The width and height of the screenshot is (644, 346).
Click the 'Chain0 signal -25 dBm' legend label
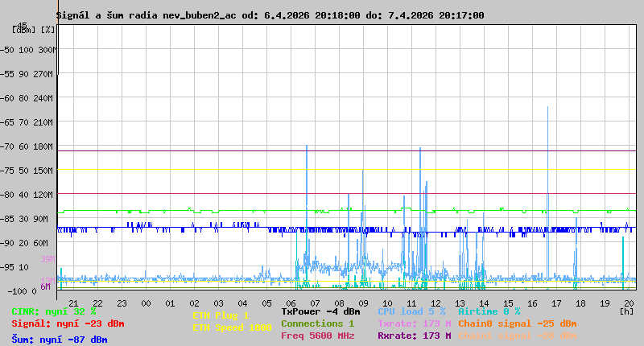pyautogui.click(x=518, y=323)
